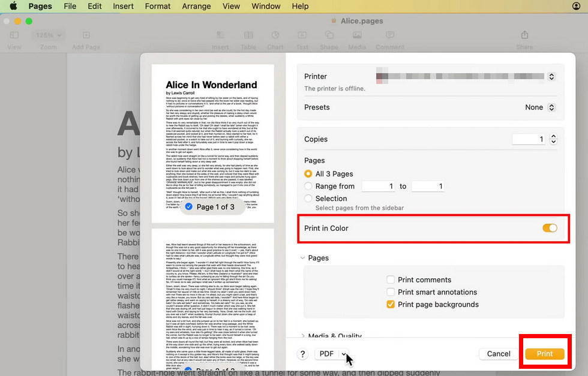Open the Apple menu

point(13,6)
